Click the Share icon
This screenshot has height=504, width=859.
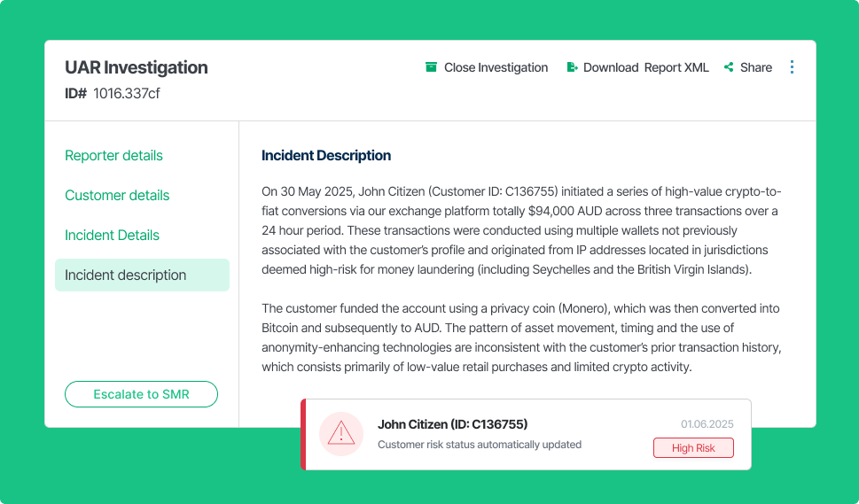(x=729, y=67)
